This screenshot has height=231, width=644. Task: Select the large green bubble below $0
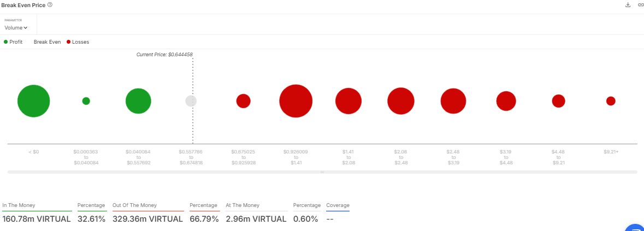point(34,101)
